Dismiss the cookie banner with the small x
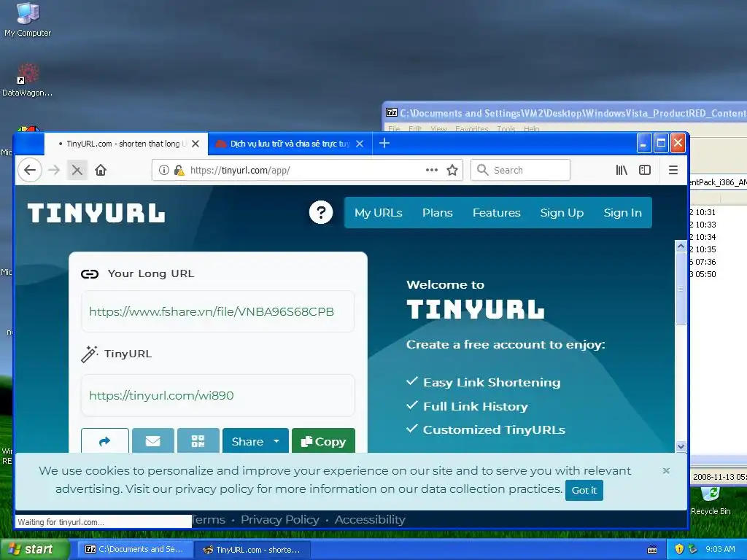Image resolution: width=747 pixels, height=560 pixels. pyautogui.click(x=666, y=471)
